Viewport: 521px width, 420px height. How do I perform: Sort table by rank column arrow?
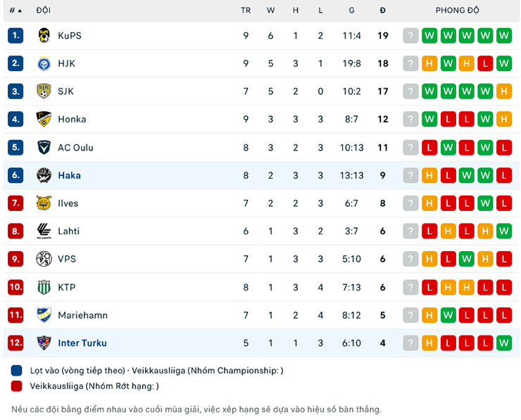pos(20,11)
